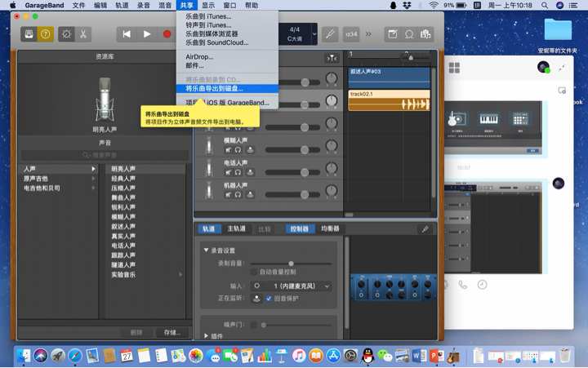This screenshot has height=368, width=588.
Task: Mute the 电话人声 track
Action: [x=228, y=172]
